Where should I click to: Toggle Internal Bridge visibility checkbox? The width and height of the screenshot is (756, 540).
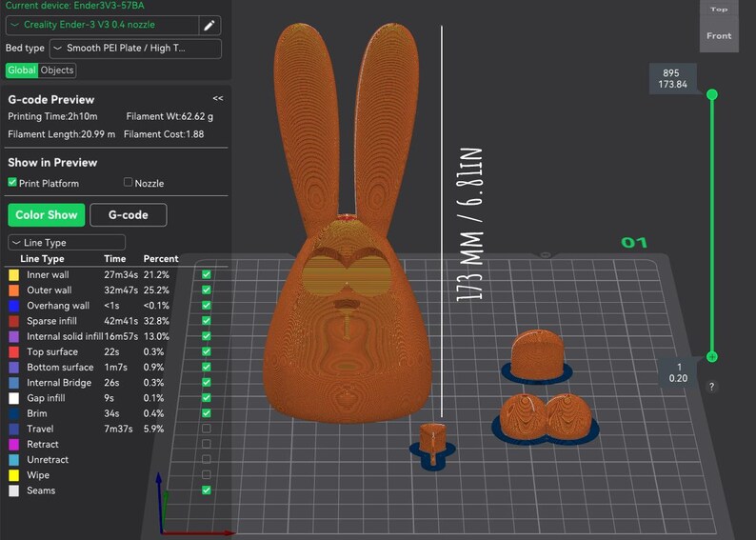207,382
